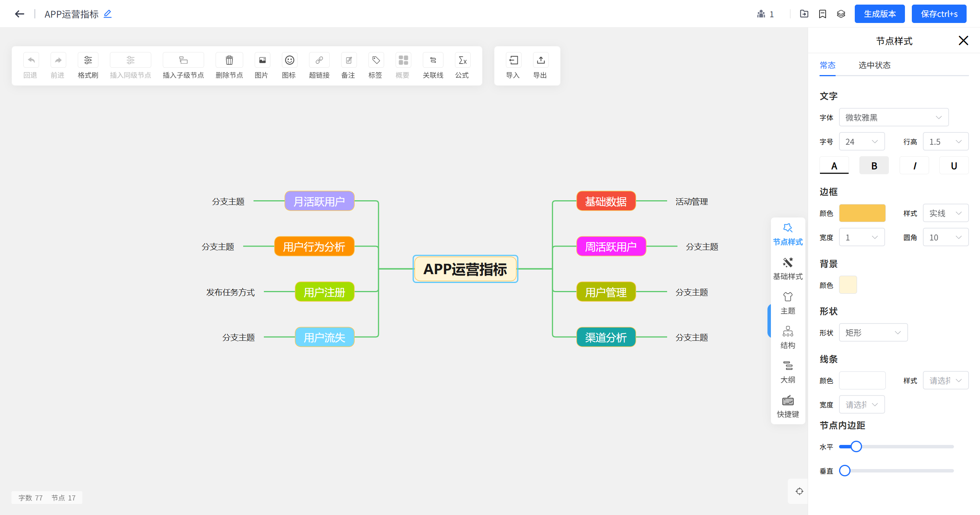
Task: Open 结构 structure panel in sidebar
Action: coord(787,337)
